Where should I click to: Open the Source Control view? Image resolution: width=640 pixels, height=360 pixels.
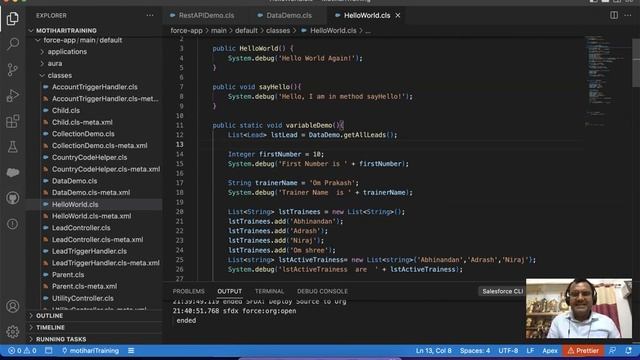(13, 70)
